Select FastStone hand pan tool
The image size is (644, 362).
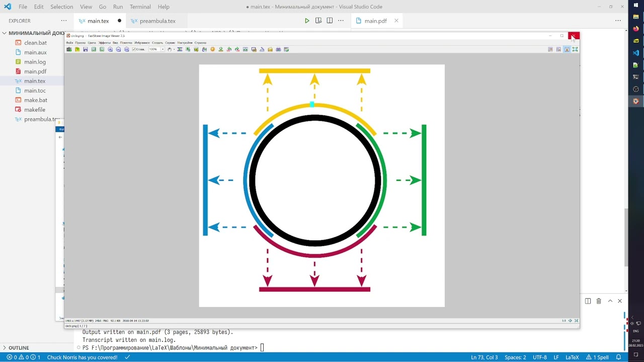click(x=170, y=49)
